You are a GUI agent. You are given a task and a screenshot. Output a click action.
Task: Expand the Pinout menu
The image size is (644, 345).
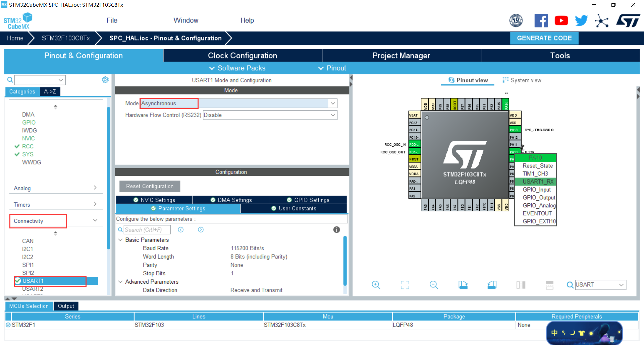point(332,68)
